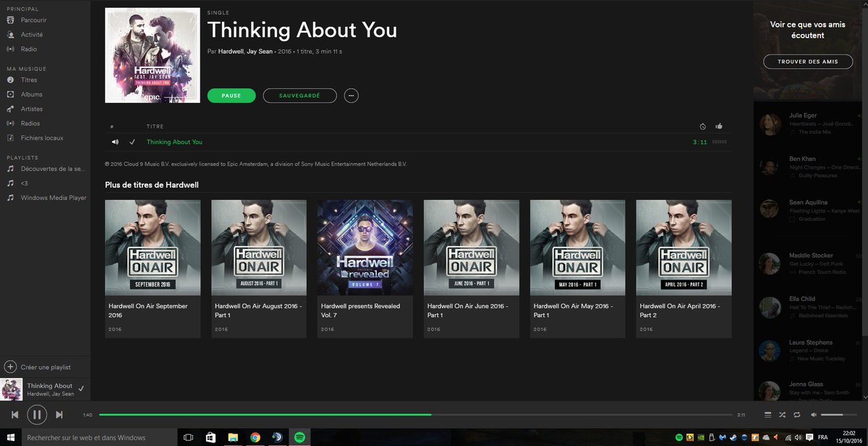Click Ben Khan in friend activity
The height and width of the screenshot is (446, 868).
[802, 159]
